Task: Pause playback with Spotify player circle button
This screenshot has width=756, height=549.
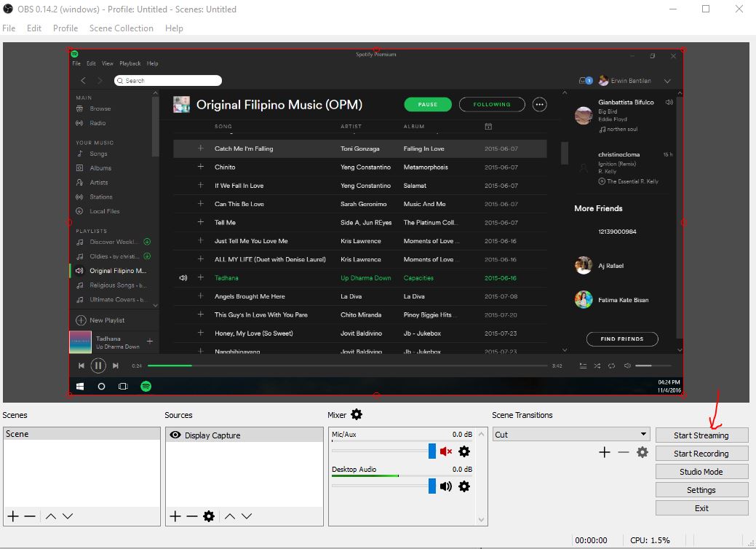Action: [98, 366]
